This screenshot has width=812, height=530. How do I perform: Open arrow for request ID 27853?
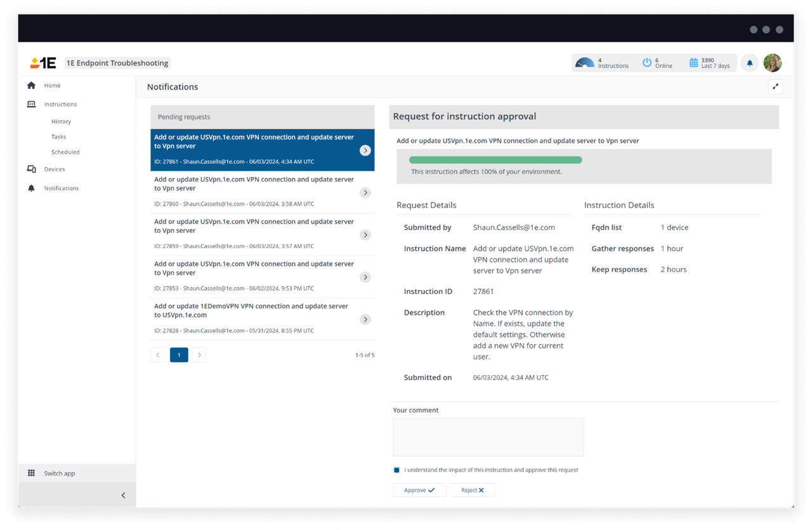point(365,277)
